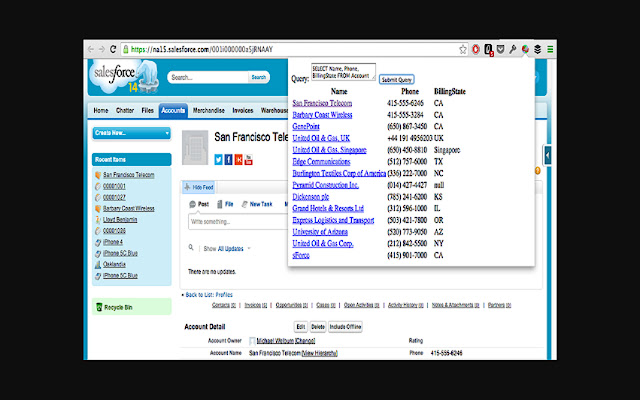The height and width of the screenshot is (400, 640).
Task: Open GenePoint query result link
Action: pos(306,127)
